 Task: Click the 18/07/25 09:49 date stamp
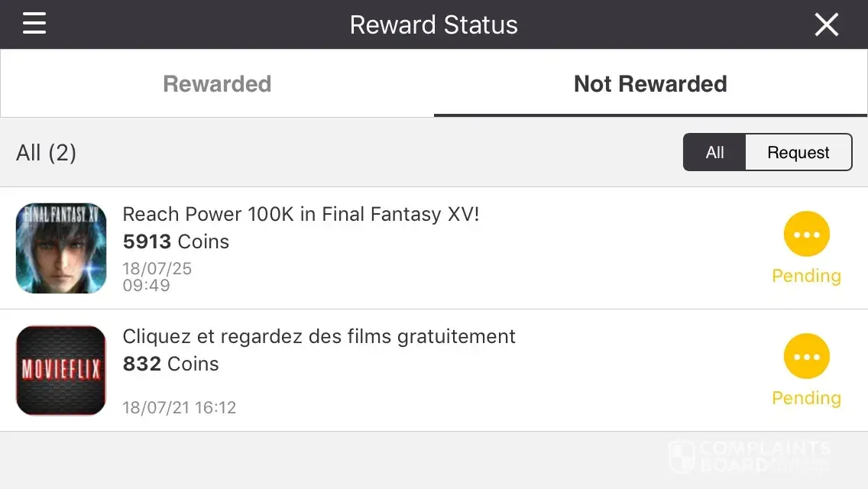click(x=157, y=277)
